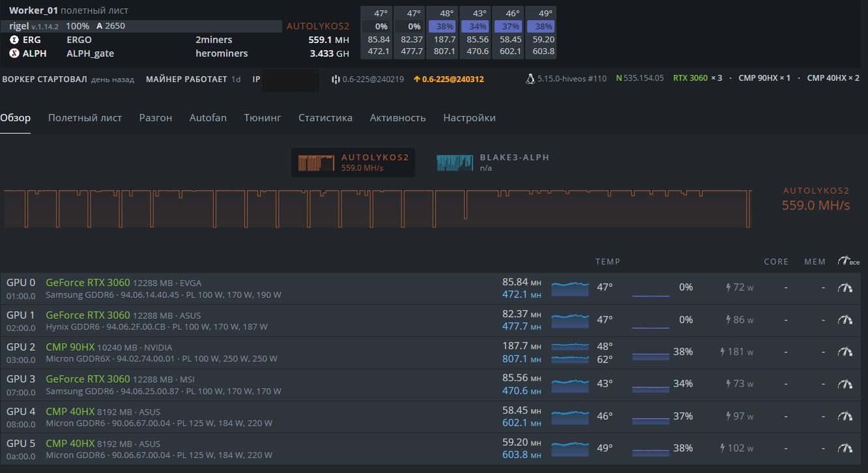Click the orange 0.6-225@240312 update link
The image size is (868, 473).
[453, 79]
